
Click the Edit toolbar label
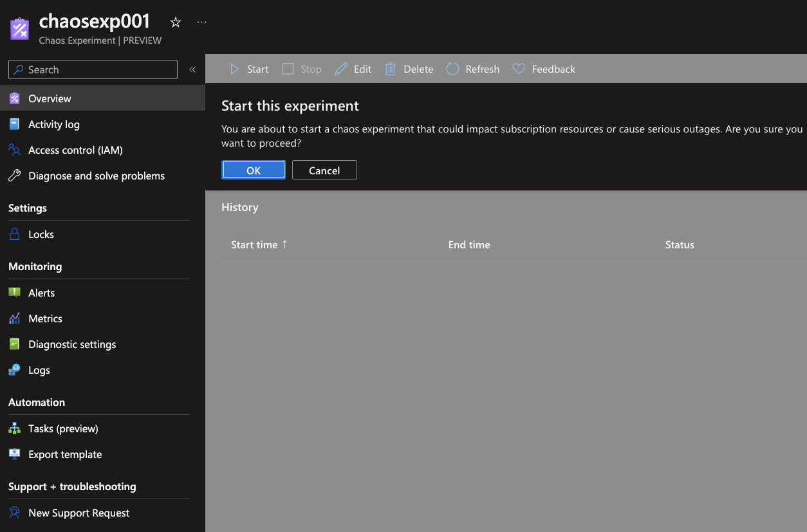point(362,69)
